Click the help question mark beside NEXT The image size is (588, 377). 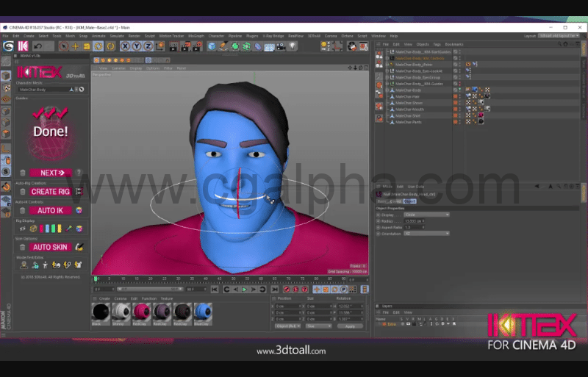(79, 173)
